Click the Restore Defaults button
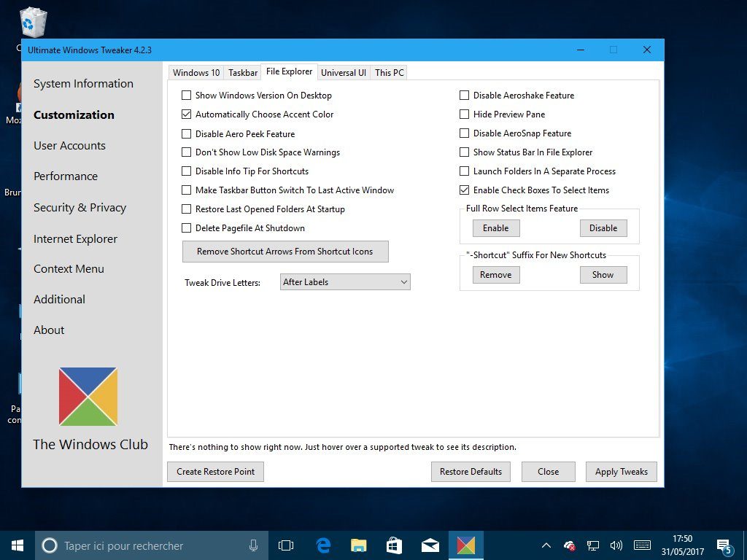This screenshot has width=747, height=560. click(471, 472)
